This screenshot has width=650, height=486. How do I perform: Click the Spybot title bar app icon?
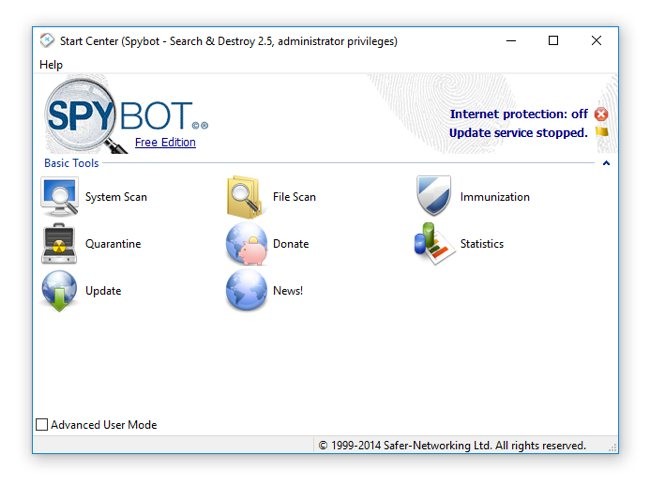coord(47,41)
